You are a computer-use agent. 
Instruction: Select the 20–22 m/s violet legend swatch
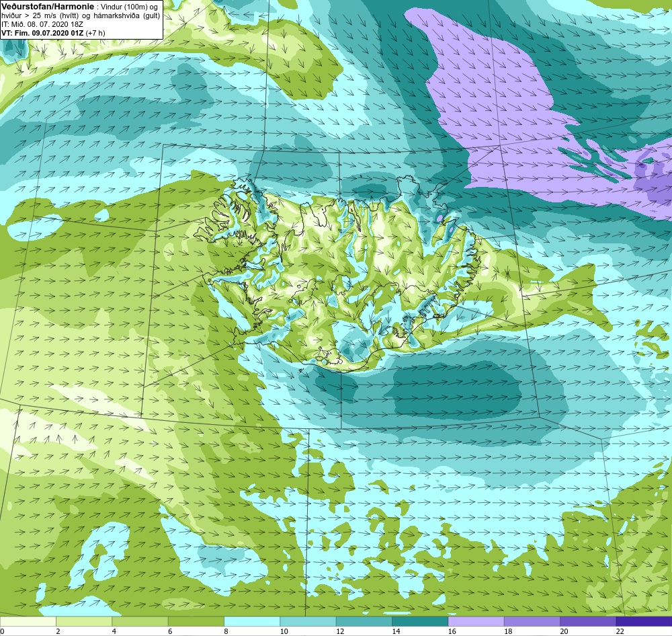point(588,621)
